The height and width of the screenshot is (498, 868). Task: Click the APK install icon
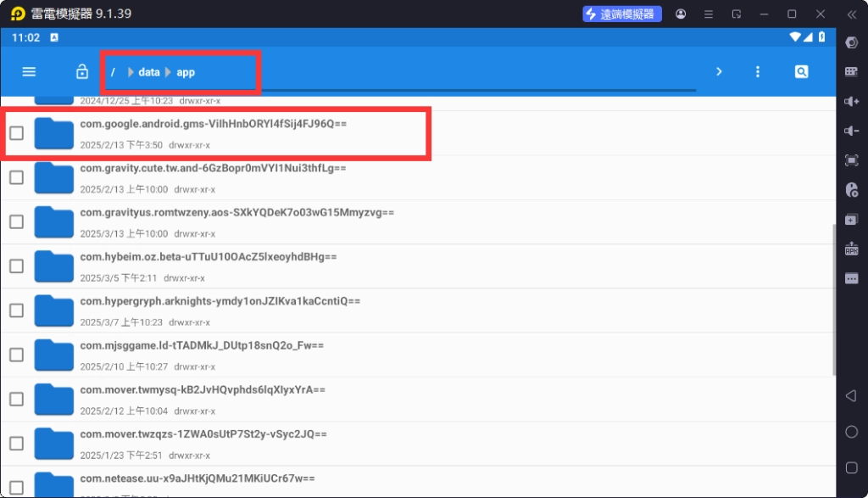pyautogui.click(x=851, y=249)
